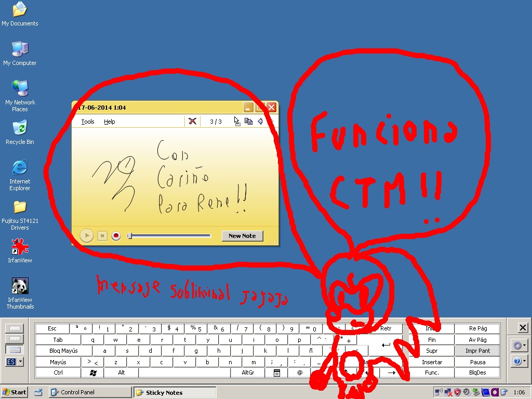This screenshot has width=532, height=399.
Task: Open the ES input language dropdown
Action: pyautogui.click(x=20, y=361)
